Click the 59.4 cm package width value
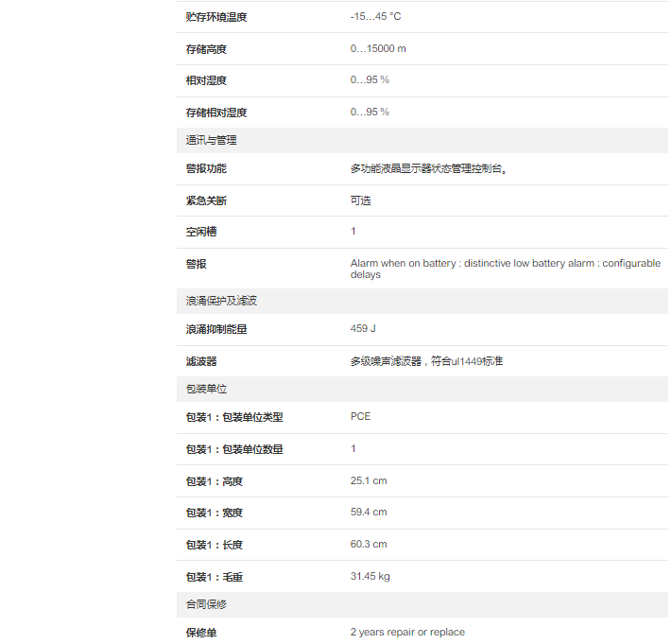 pyautogui.click(x=369, y=512)
